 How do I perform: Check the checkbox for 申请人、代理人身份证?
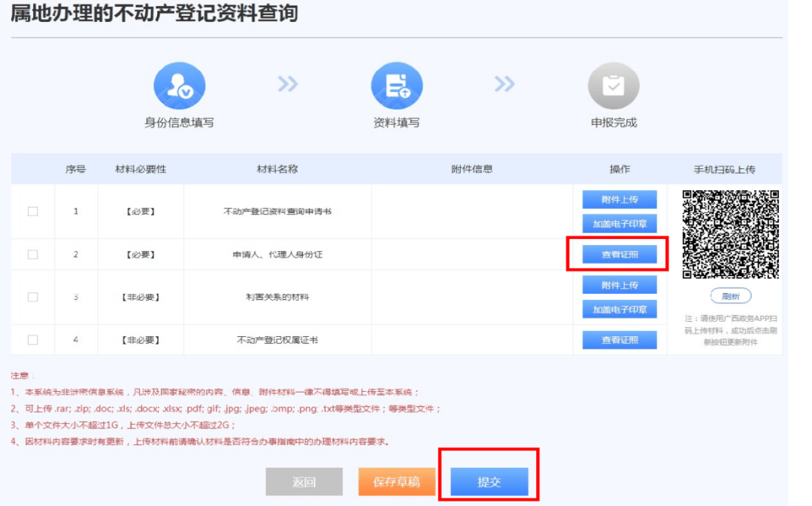coord(32,254)
